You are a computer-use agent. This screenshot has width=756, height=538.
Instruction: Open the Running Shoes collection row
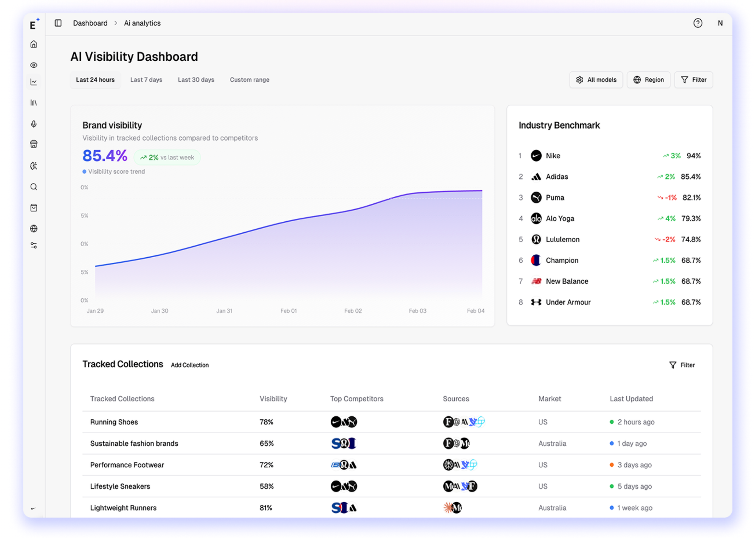pyautogui.click(x=392, y=422)
